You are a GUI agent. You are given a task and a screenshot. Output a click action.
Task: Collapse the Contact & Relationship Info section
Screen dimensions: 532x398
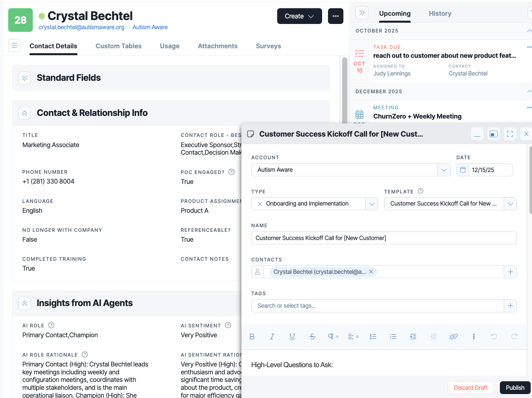point(25,113)
